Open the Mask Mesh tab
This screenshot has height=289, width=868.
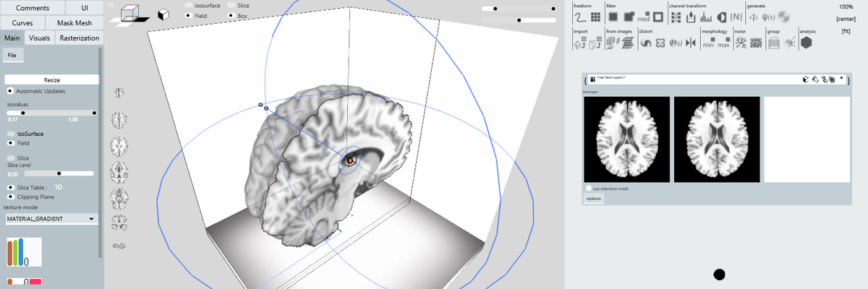75,23
